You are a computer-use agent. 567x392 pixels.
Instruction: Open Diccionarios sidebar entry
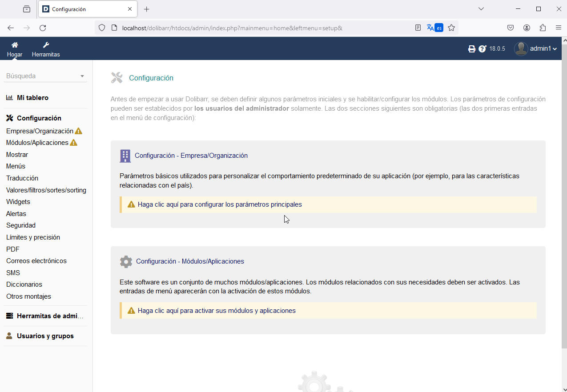(24, 284)
